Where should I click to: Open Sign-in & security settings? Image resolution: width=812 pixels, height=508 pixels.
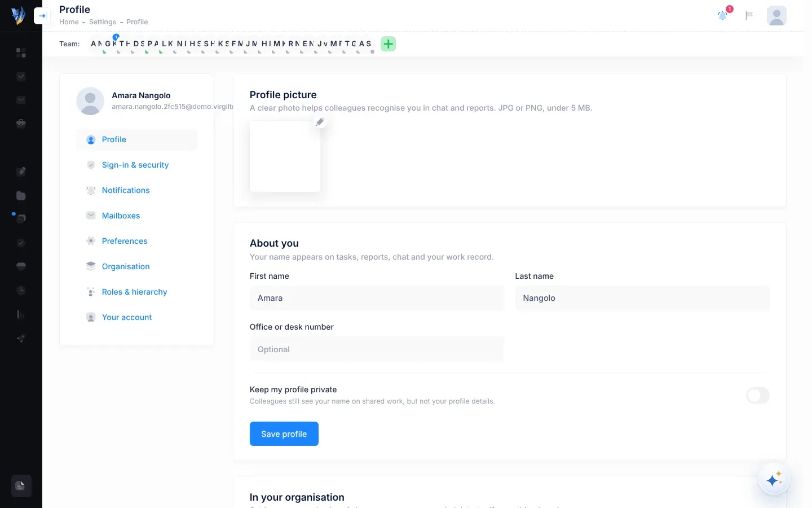137,165
